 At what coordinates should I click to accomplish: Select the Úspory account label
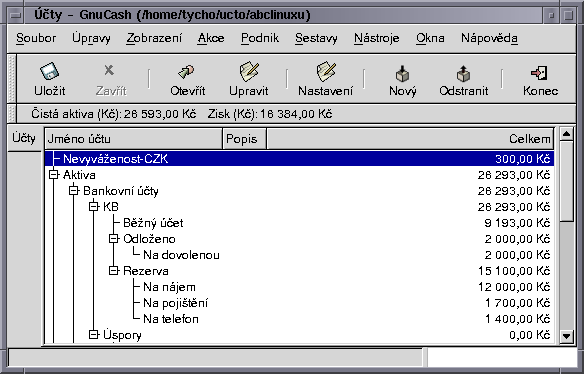tap(122, 335)
